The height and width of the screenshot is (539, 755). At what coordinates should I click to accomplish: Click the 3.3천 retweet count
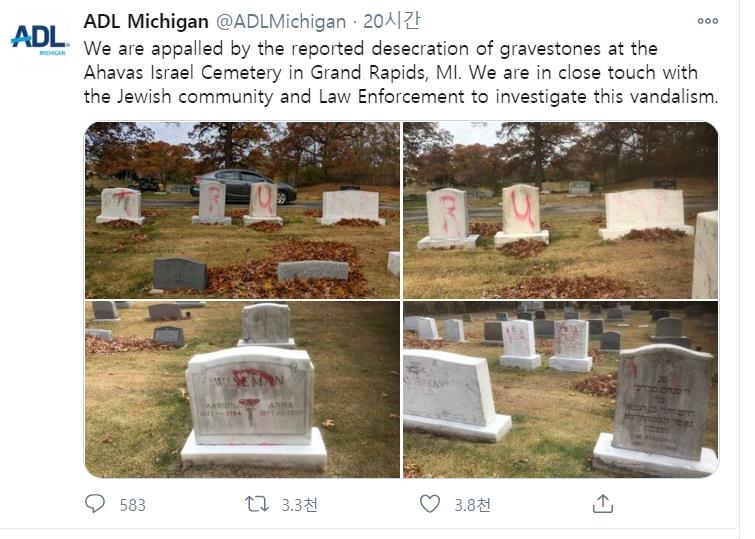coord(299,505)
